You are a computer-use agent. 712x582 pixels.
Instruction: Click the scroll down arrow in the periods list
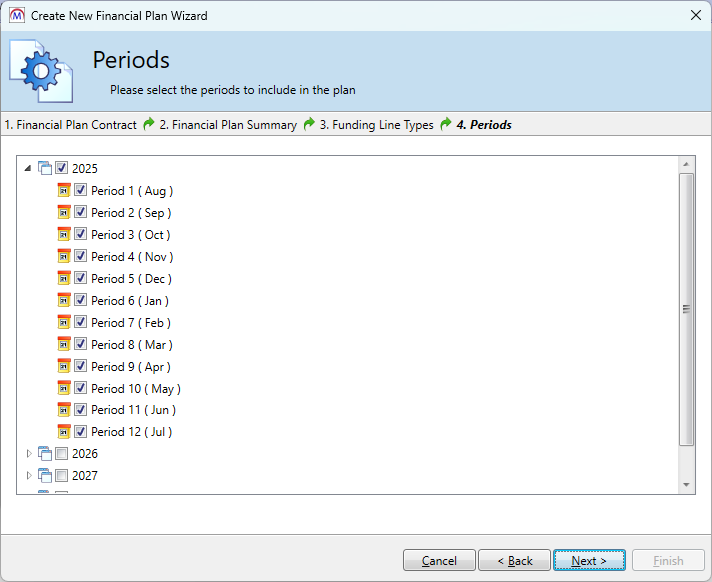tap(686, 485)
